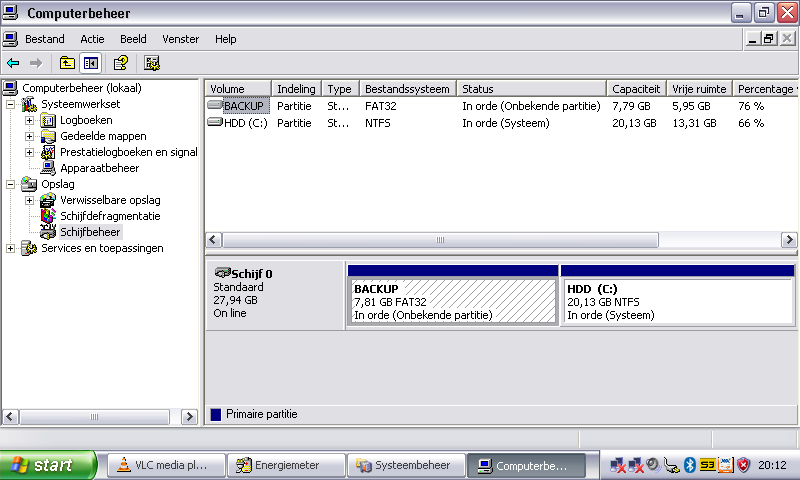Viewport: 800px width, 480px height.
Task: Open the Help toolbar icon with question mark
Action: pyautogui.click(x=121, y=63)
